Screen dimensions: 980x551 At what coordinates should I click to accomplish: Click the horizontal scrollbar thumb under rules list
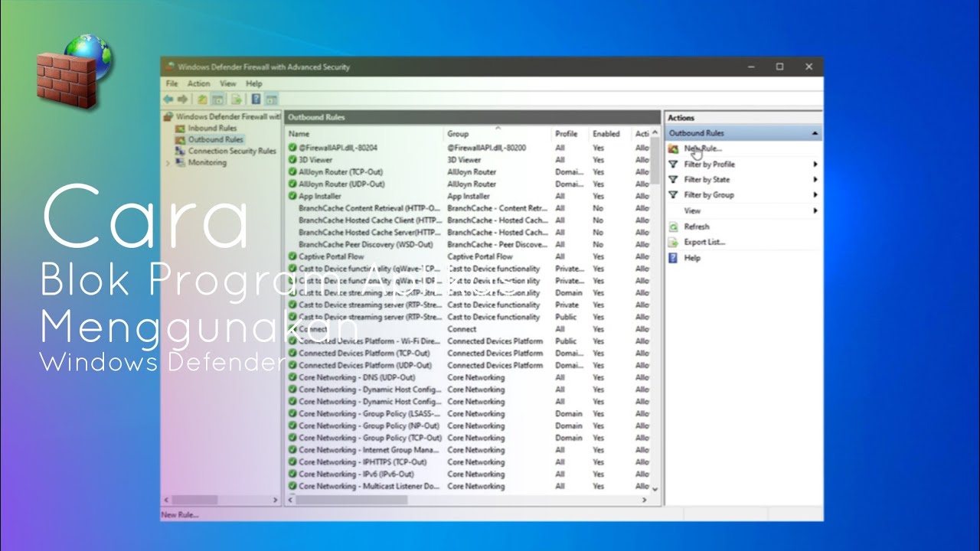click(351, 500)
